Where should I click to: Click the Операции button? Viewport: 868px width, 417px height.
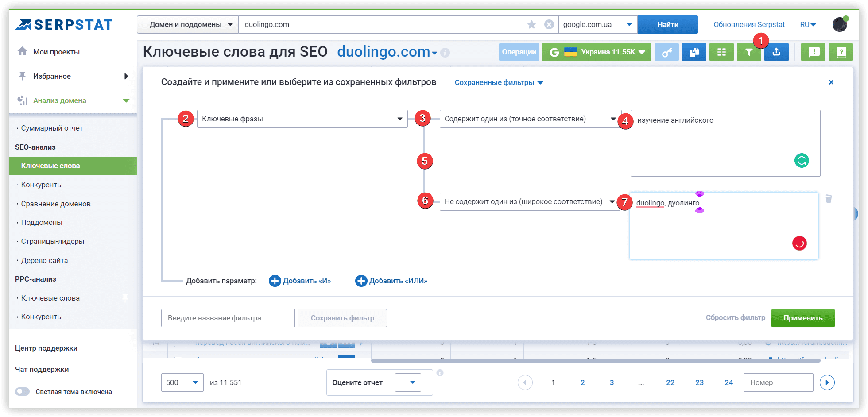pos(519,52)
